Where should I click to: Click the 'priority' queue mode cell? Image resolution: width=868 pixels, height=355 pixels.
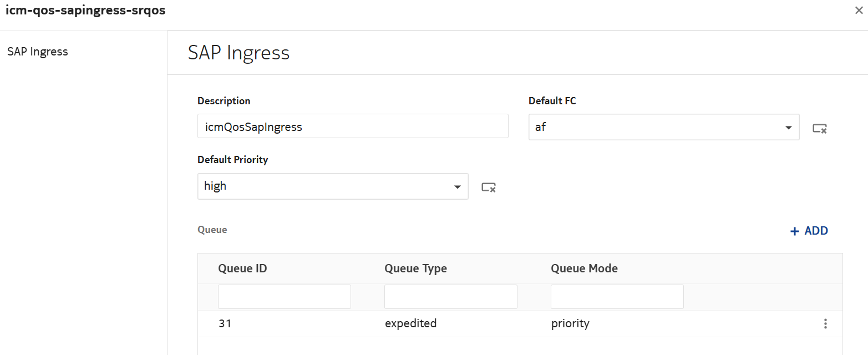[570, 323]
